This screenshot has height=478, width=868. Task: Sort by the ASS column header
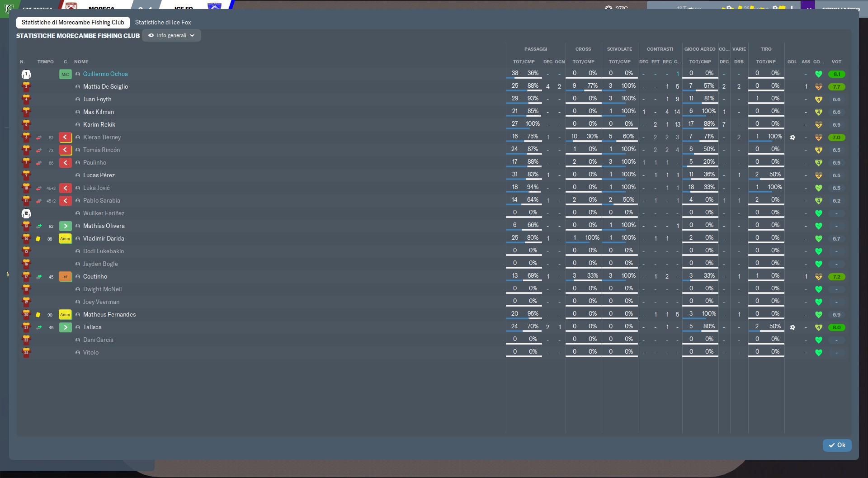806,62
